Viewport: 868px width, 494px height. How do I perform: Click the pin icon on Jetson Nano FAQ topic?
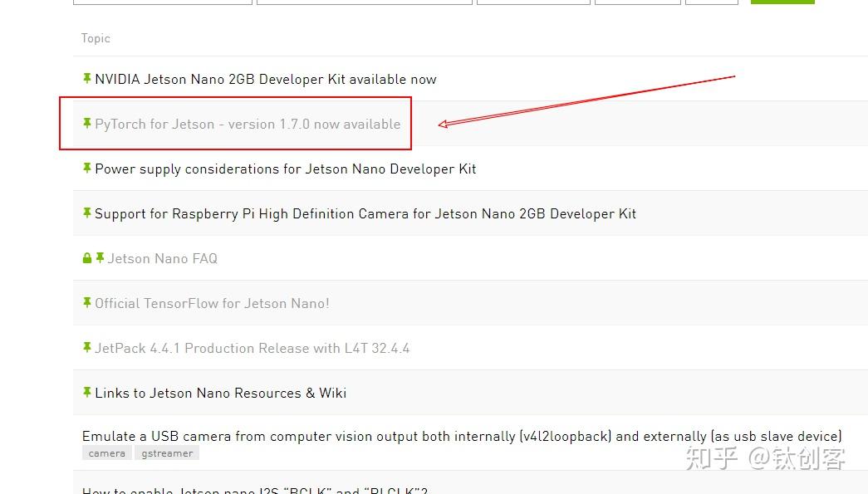101,258
